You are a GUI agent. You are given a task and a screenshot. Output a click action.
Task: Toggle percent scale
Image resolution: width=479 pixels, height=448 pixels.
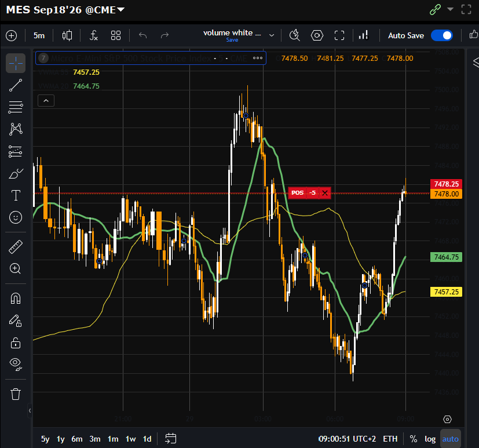coord(414,439)
